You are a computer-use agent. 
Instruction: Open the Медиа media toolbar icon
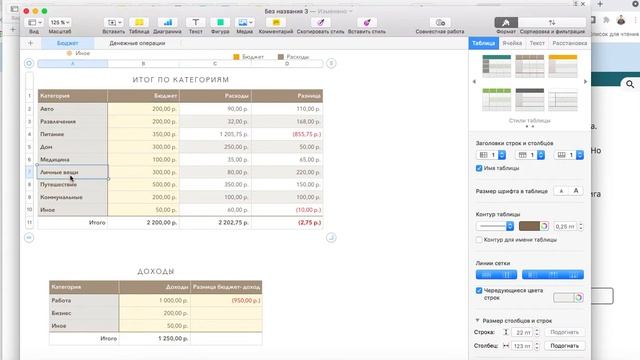244,22
